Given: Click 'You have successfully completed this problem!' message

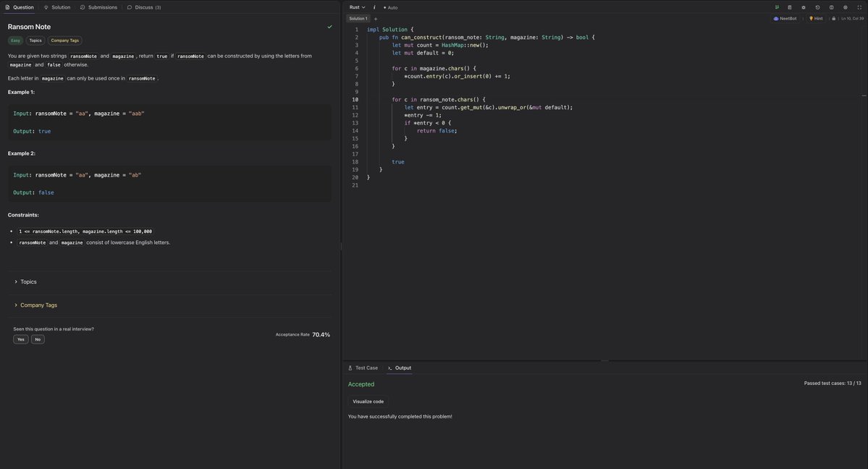Looking at the screenshot, I should click(x=400, y=416).
